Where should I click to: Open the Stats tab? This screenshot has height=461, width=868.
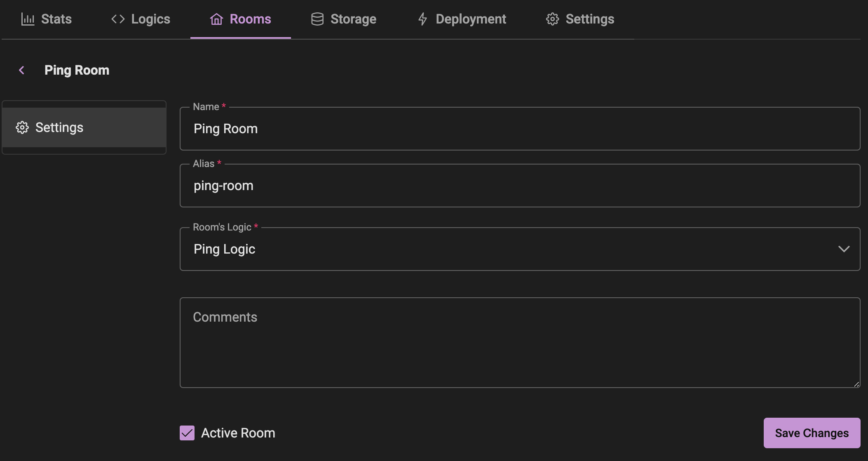46,19
